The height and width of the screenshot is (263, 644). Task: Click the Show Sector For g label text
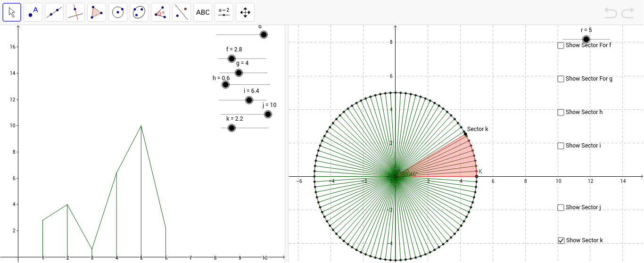pos(589,79)
